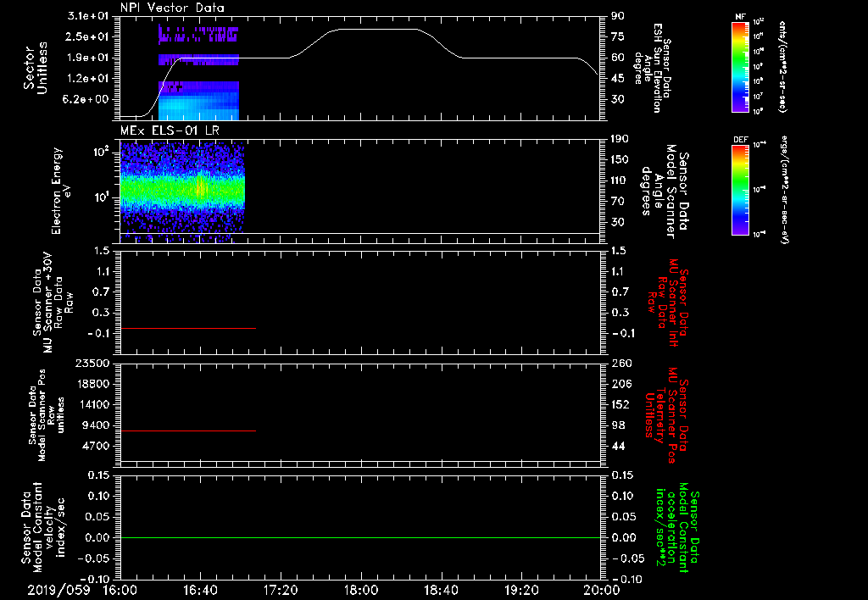This screenshot has height=600, width=868.
Task: Click the "DEF" colorbar heading
Action: coord(741,140)
